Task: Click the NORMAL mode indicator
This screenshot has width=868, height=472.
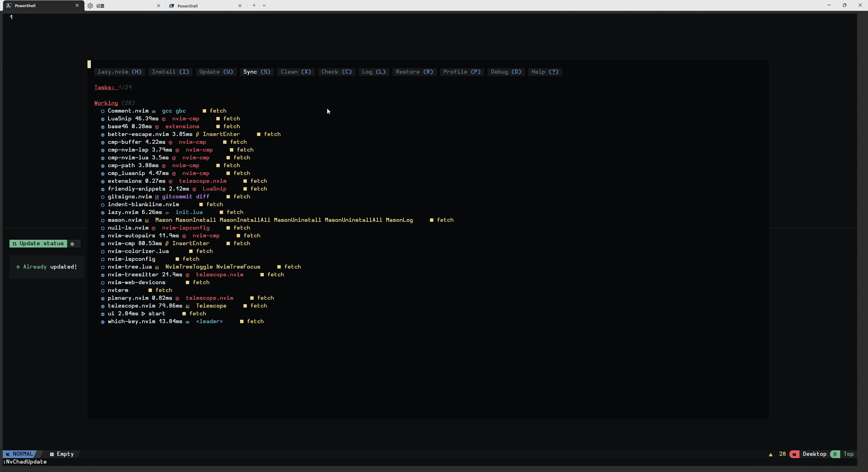Action: tap(20, 454)
